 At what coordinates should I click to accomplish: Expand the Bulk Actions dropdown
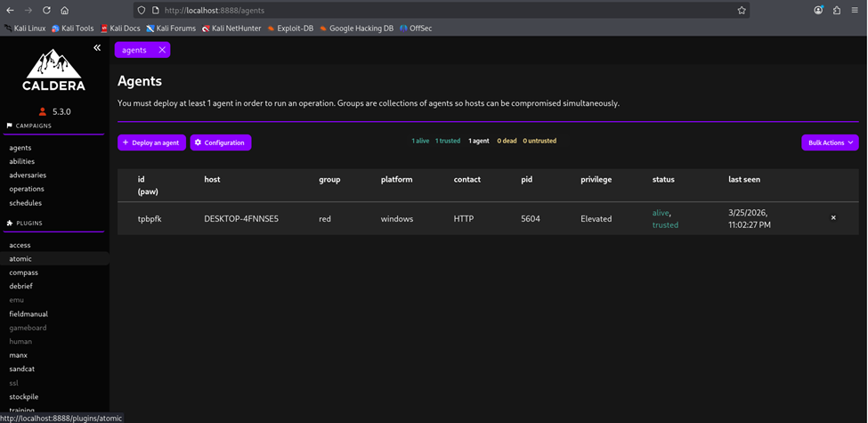coord(830,142)
